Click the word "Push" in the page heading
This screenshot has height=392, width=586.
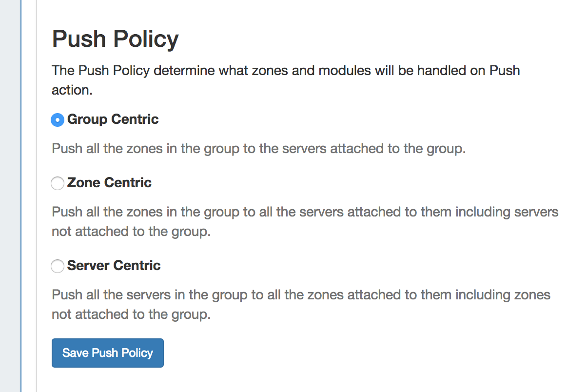coord(79,39)
